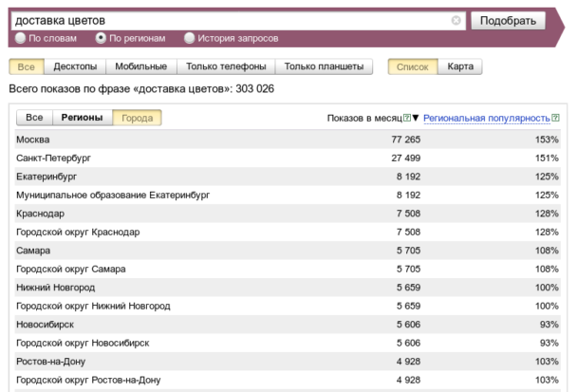This screenshot has height=392, width=577.
Task: Select the История запросов radio button
Action: (x=189, y=38)
